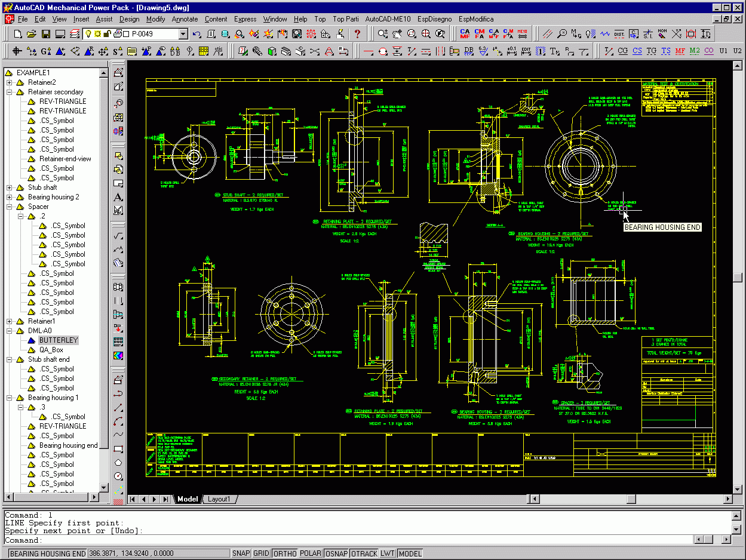
Task: Disable ORTHO mode in status bar
Action: click(285, 553)
